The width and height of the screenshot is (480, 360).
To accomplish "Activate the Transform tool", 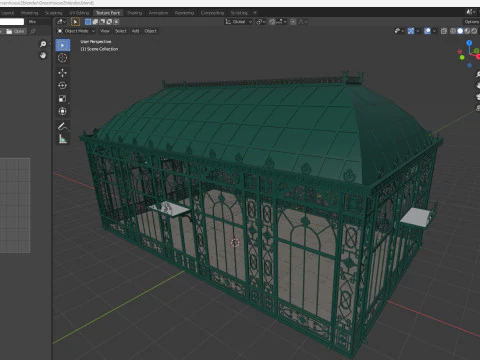I will (x=63, y=111).
